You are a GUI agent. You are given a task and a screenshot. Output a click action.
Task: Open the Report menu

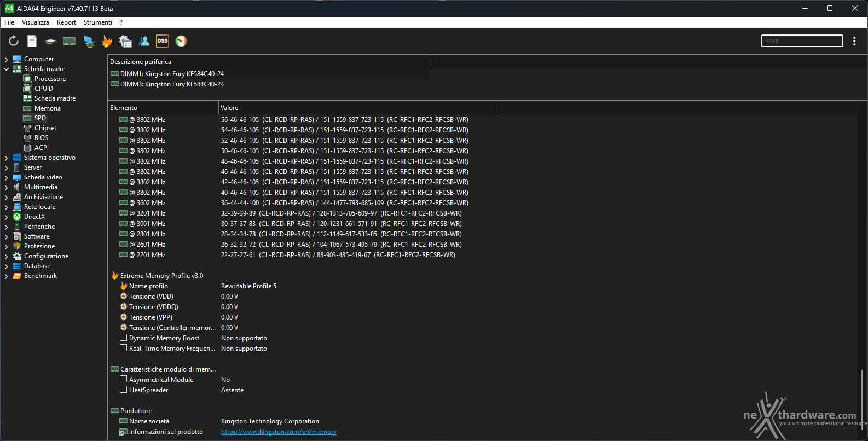[66, 22]
